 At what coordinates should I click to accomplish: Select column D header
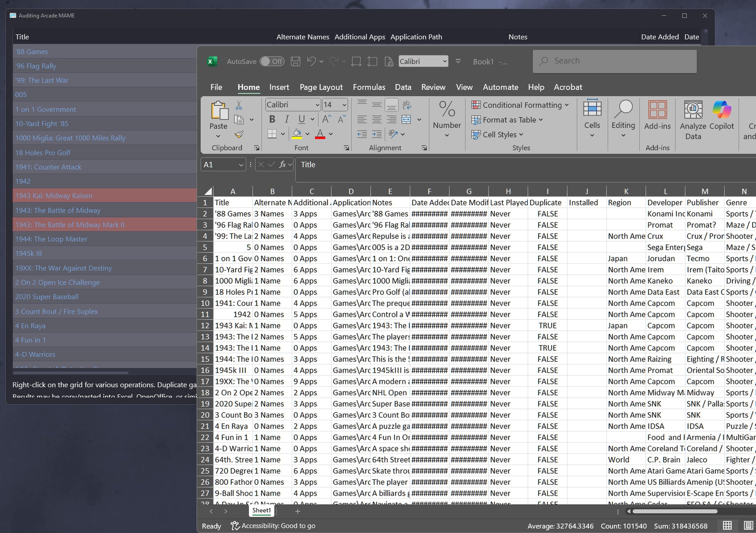coord(351,191)
